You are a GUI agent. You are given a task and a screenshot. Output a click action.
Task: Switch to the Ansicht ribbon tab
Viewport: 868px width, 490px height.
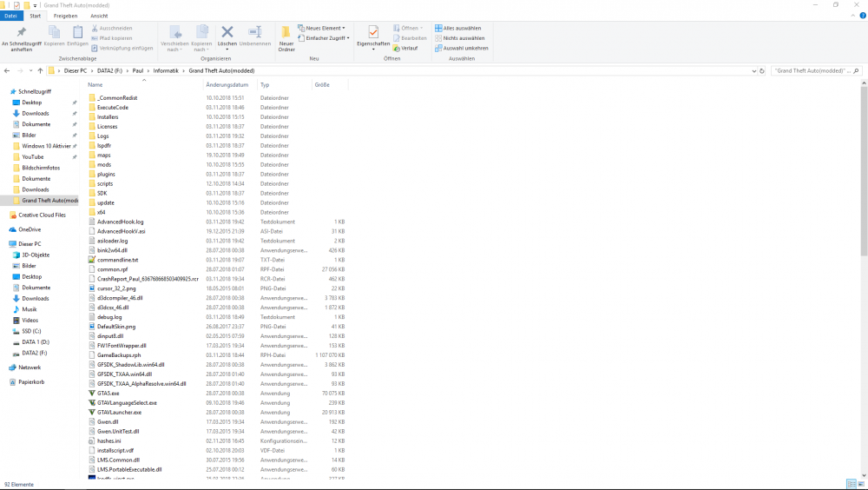pos(99,17)
